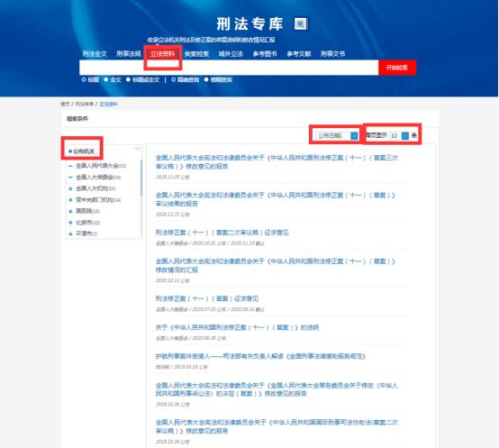The width and height of the screenshot is (499, 448).
Task: Collapse the 全国人大常委会 minus icon
Action: point(70,178)
